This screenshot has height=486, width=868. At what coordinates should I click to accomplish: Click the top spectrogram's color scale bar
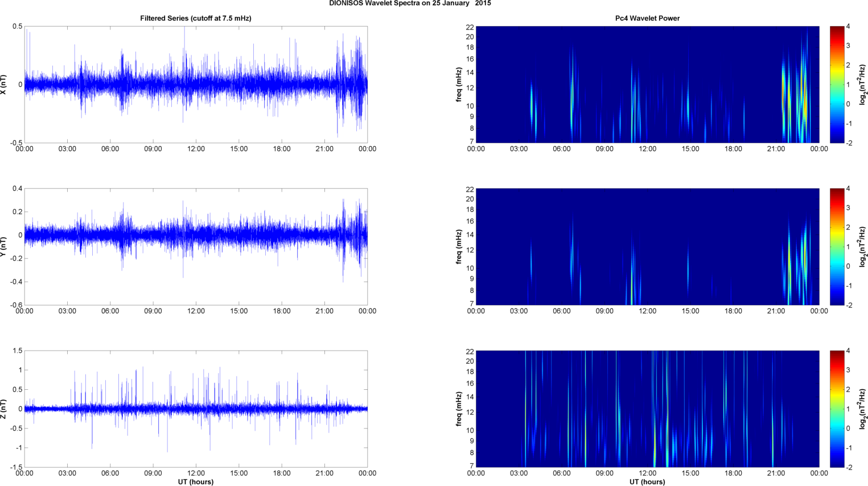837,84
